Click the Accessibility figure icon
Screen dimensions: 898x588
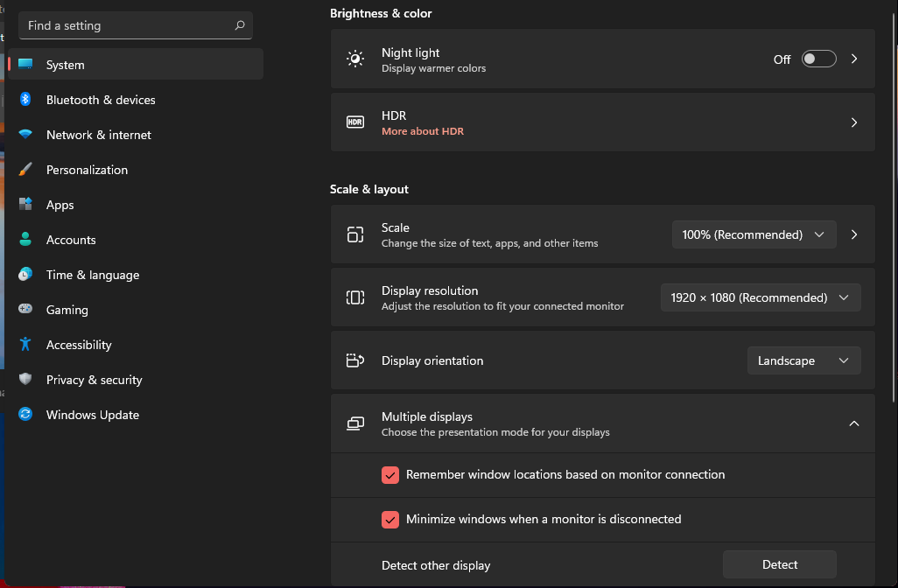(25, 345)
